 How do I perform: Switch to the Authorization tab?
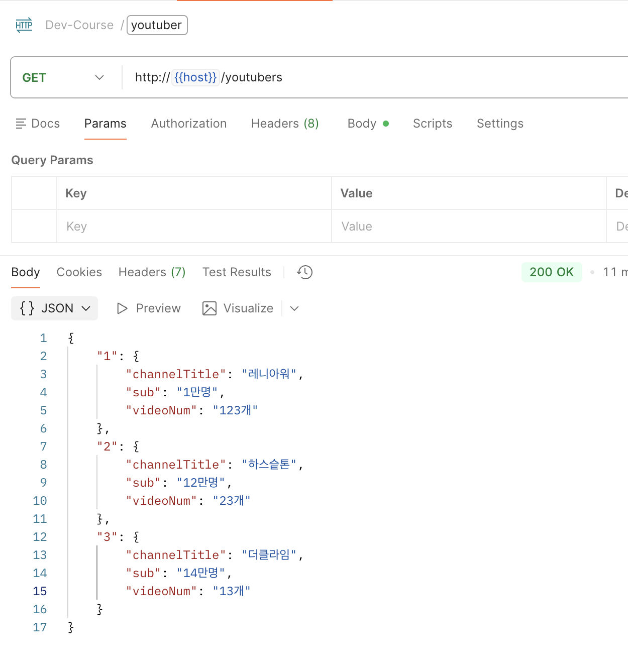[x=189, y=124]
